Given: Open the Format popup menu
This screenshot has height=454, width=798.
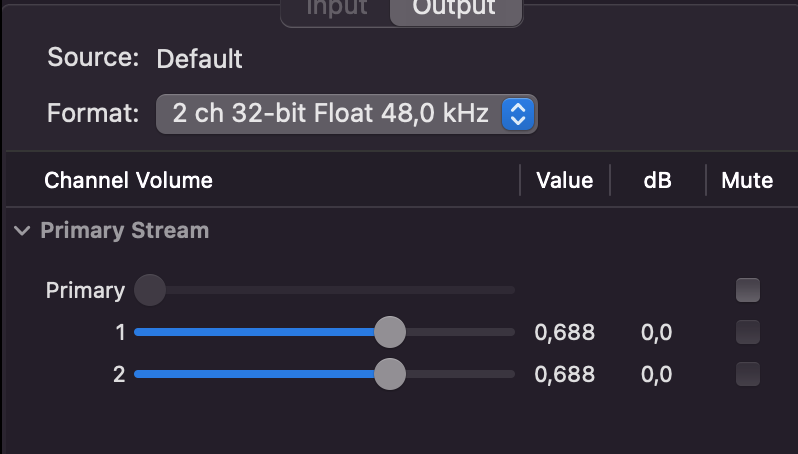Looking at the screenshot, I should click(x=346, y=114).
